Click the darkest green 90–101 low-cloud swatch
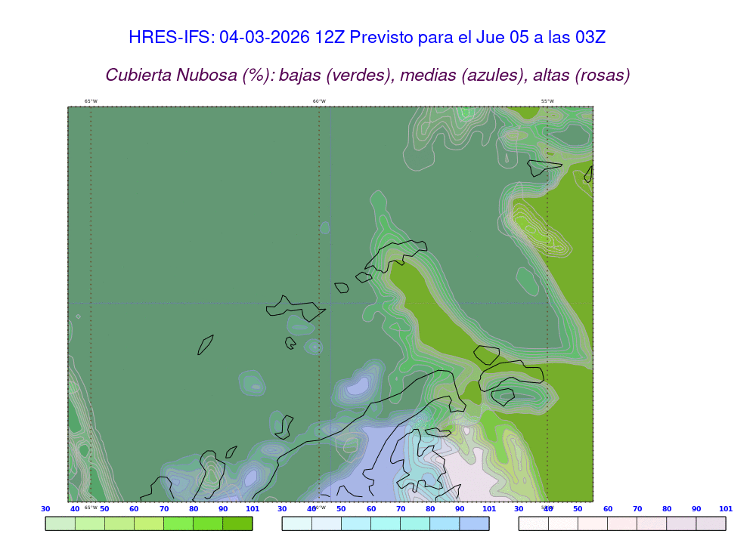756x534 pixels. (x=237, y=523)
